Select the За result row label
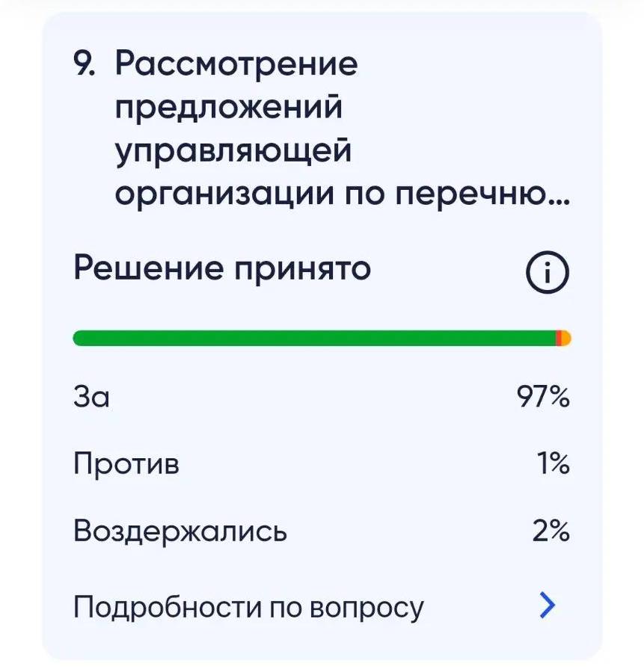 tap(91, 396)
